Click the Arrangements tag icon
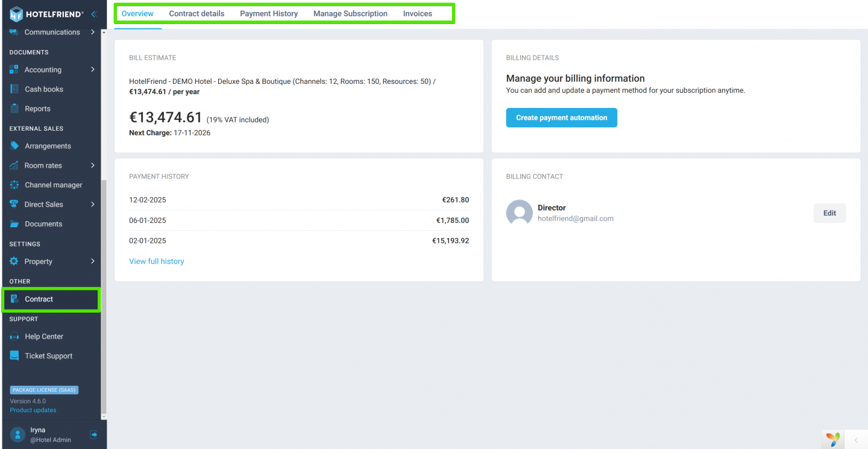This screenshot has width=868, height=449. [x=14, y=146]
